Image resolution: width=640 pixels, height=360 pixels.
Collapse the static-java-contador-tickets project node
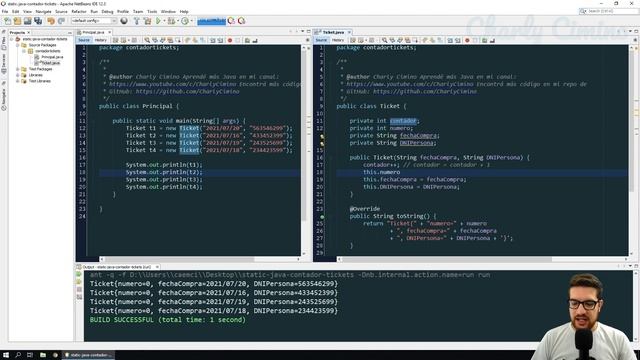(x=12, y=39)
